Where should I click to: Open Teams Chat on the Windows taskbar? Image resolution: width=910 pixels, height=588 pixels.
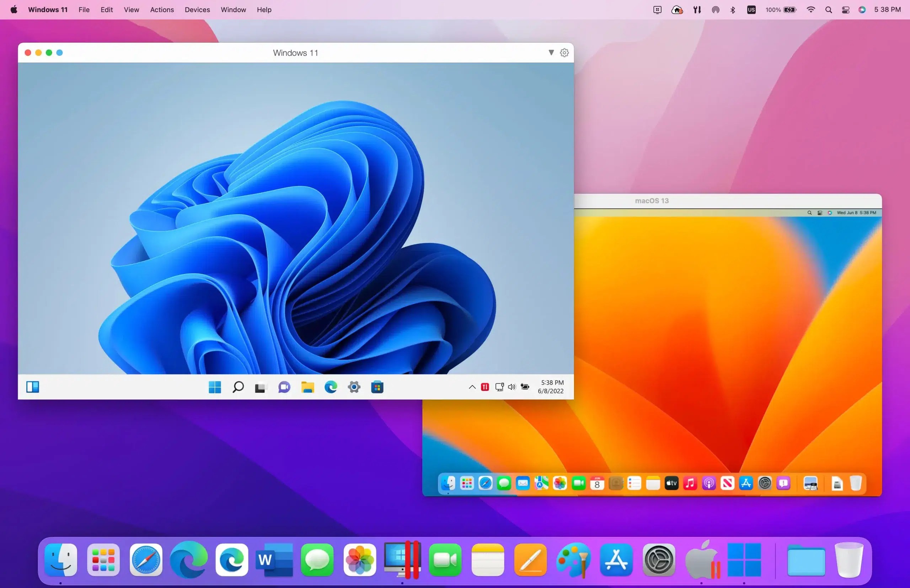pyautogui.click(x=284, y=387)
